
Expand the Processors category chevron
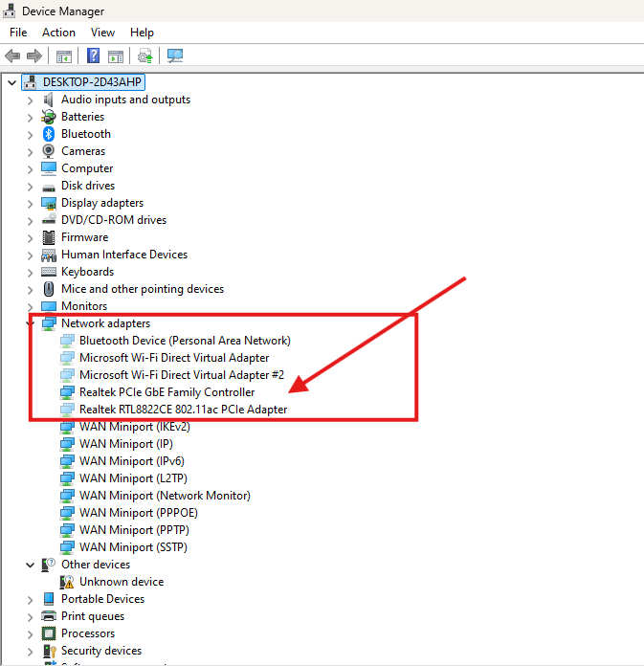[x=30, y=634]
